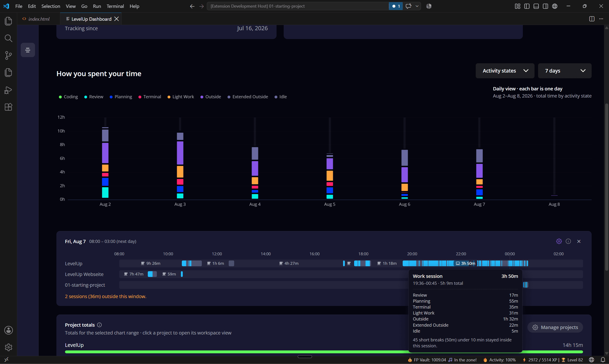Open the Explorer view in activity bar
The image size is (609, 364).
[x=8, y=21]
